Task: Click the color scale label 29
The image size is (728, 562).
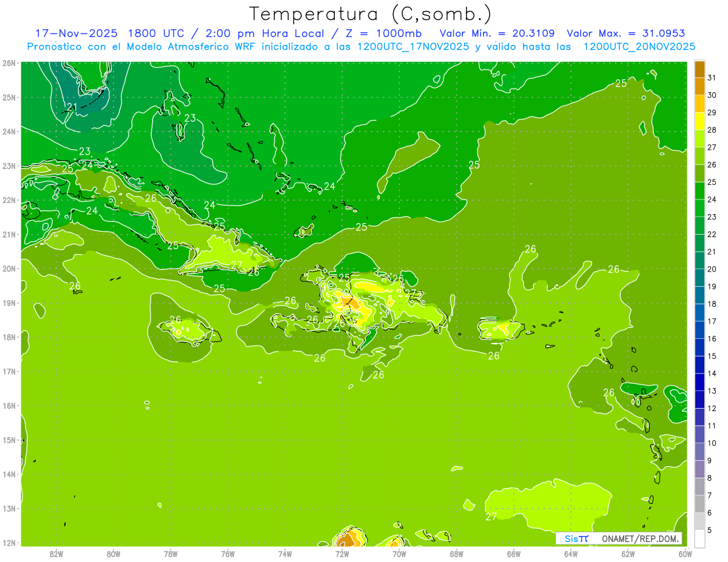Action: pyautogui.click(x=712, y=113)
